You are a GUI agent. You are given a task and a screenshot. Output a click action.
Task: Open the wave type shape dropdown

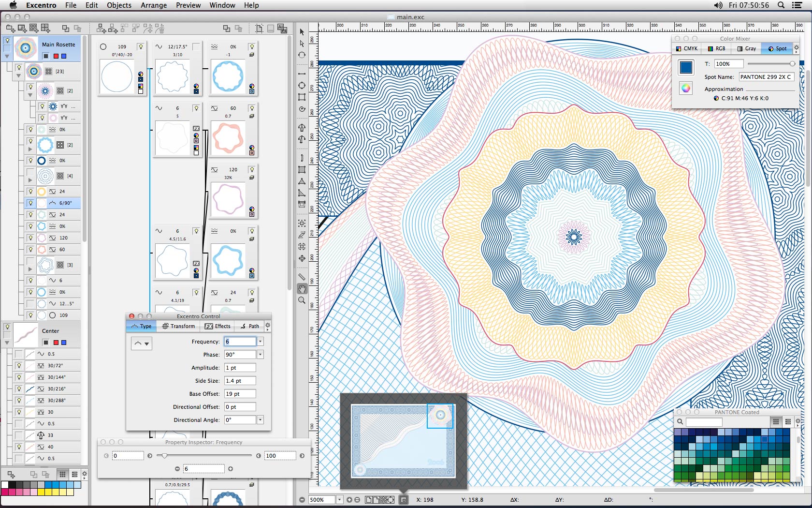coord(141,344)
